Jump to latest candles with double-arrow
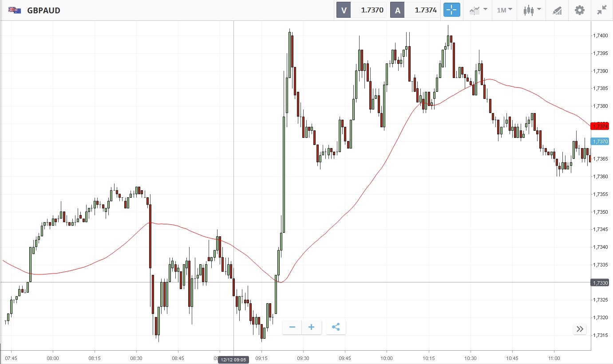Viewport: 613px width, 364px height. [579, 329]
